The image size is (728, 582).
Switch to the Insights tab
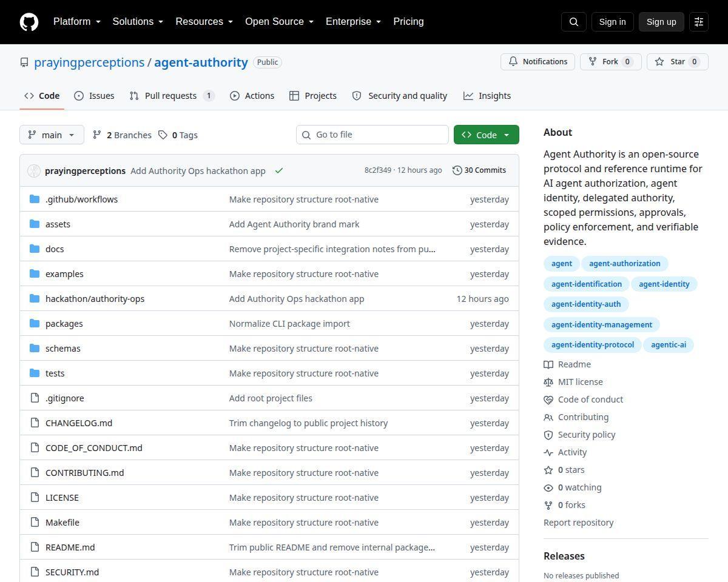coord(487,96)
